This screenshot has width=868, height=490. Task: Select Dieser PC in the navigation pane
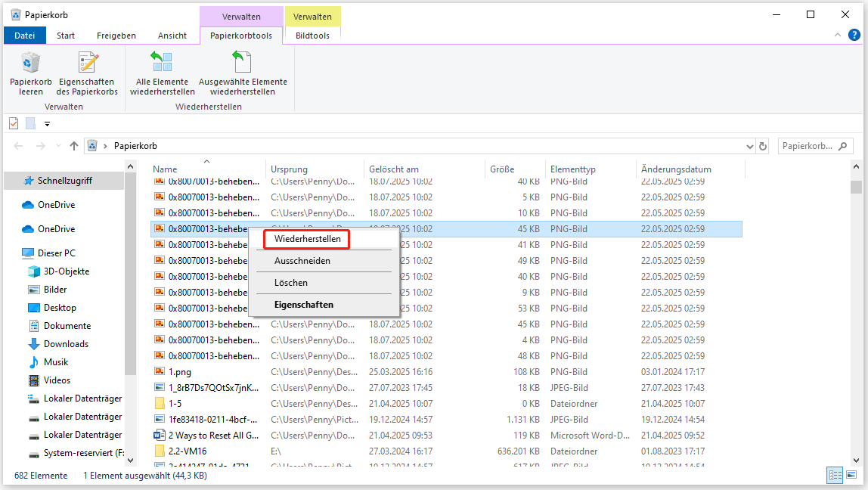coord(56,253)
